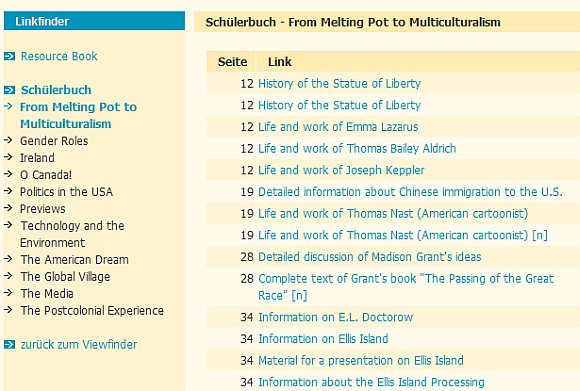Click the arrow icon beside Schülerbuch
This screenshot has height=391, width=580.
coord(9,90)
